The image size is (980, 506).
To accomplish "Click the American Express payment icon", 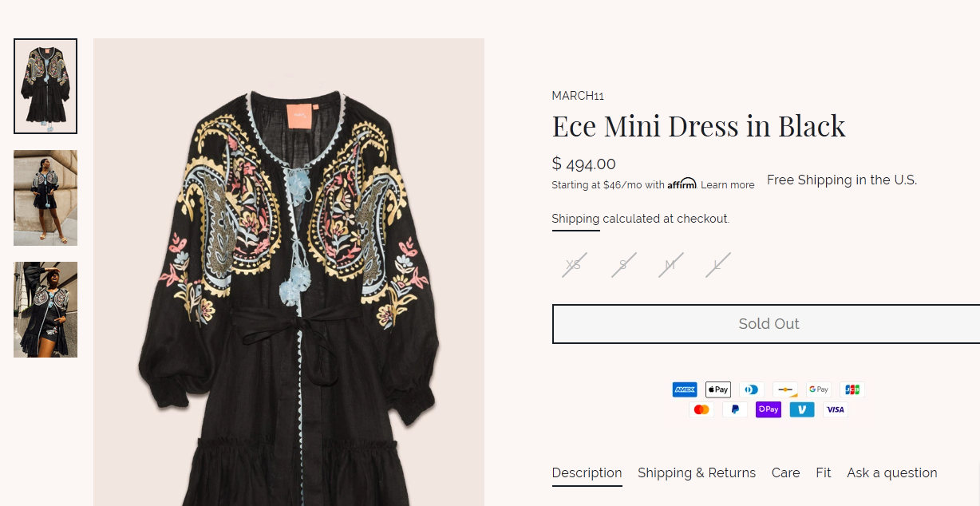I will point(685,389).
